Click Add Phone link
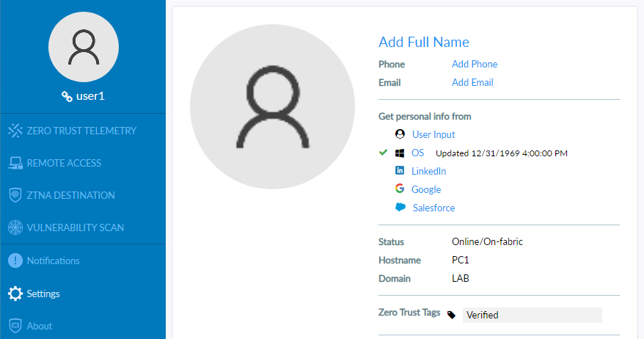The image size is (644, 339). 475,64
